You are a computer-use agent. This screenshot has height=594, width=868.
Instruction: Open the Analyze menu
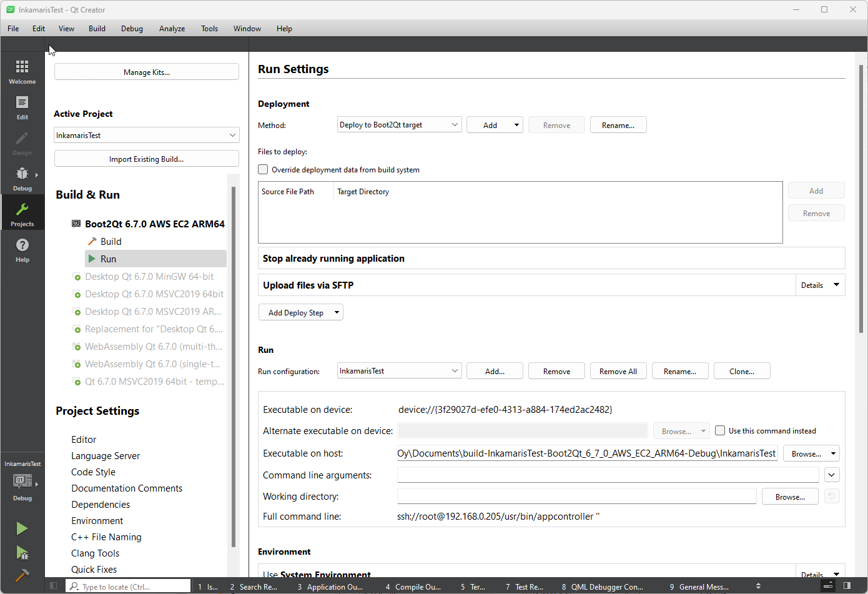(x=172, y=29)
